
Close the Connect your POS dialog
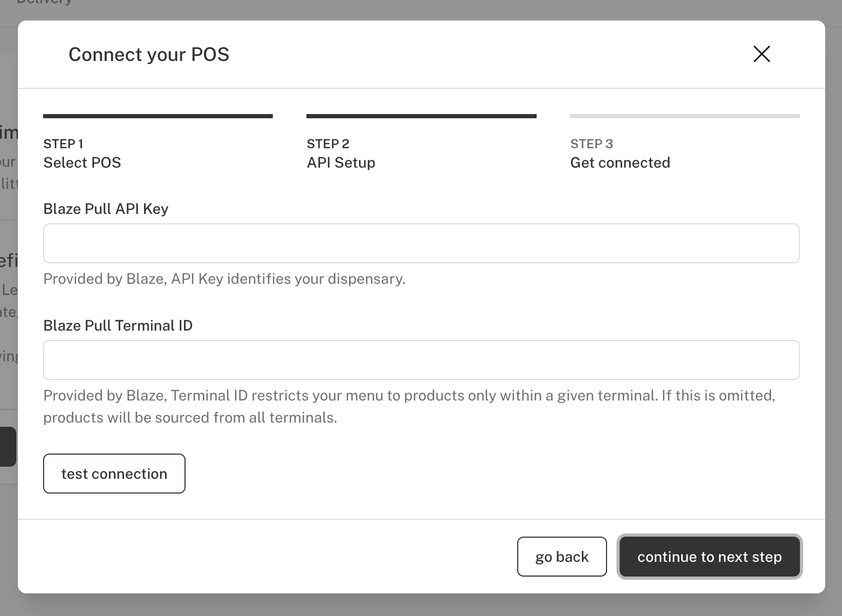(761, 54)
